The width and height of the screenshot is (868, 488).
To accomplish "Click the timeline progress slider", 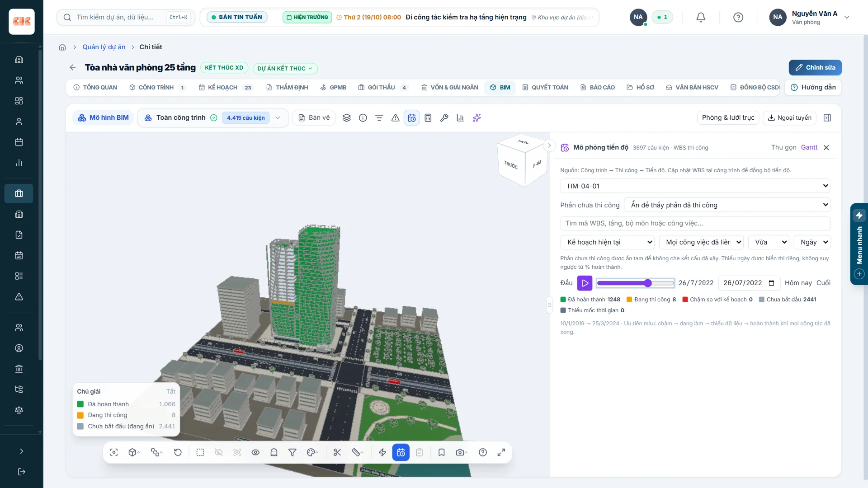I will [635, 283].
